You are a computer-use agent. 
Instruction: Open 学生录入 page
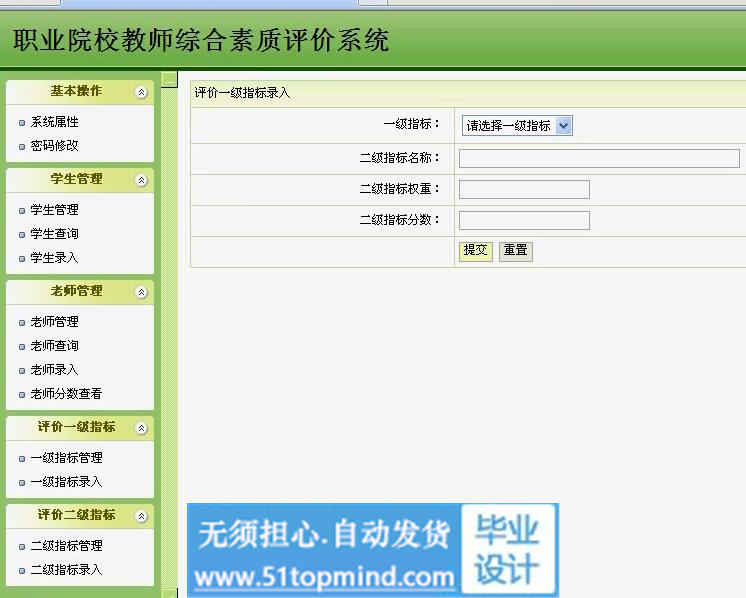[55, 258]
